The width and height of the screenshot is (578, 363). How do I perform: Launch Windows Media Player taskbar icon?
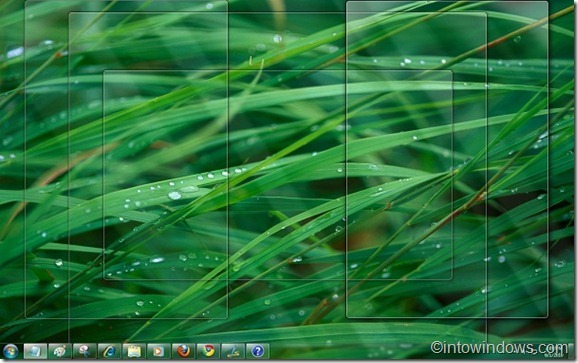(x=159, y=351)
